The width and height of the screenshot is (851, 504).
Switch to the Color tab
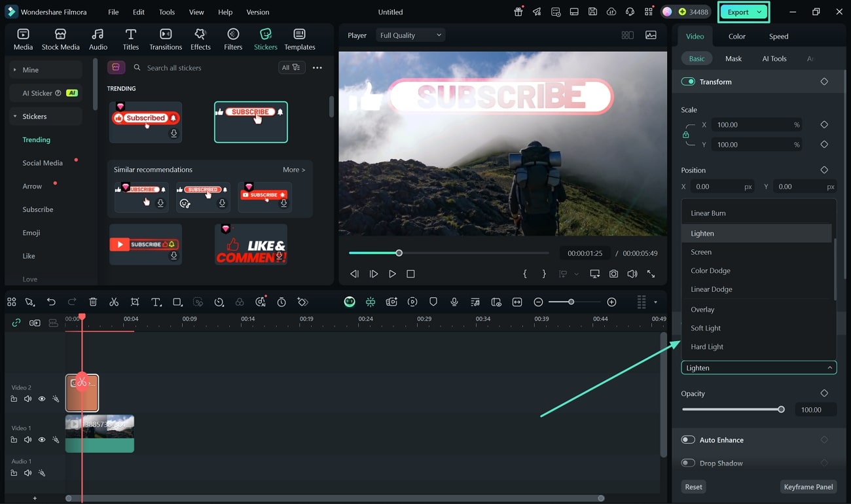click(x=737, y=36)
